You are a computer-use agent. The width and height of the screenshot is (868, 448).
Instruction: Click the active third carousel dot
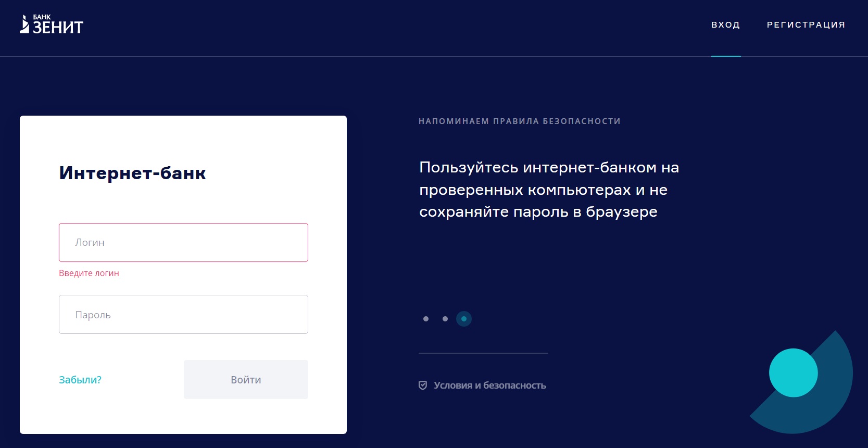tap(464, 319)
